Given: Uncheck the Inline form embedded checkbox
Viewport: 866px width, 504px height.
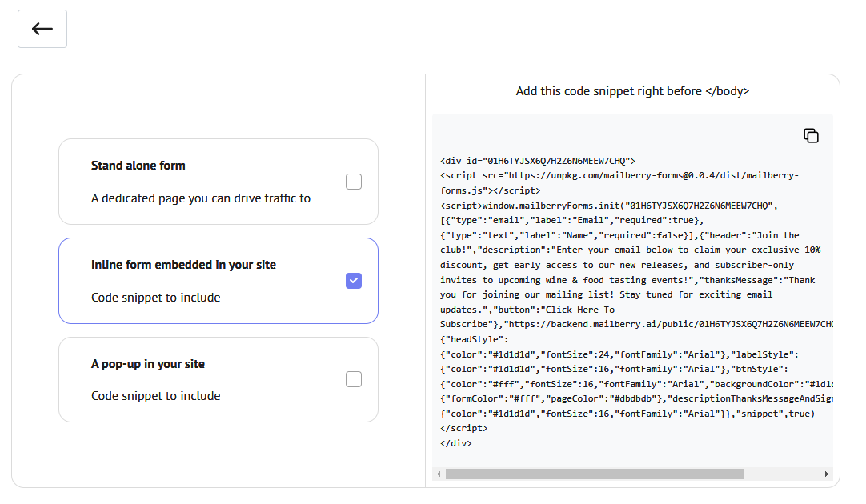Looking at the screenshot, I should (x=354, y=281).
